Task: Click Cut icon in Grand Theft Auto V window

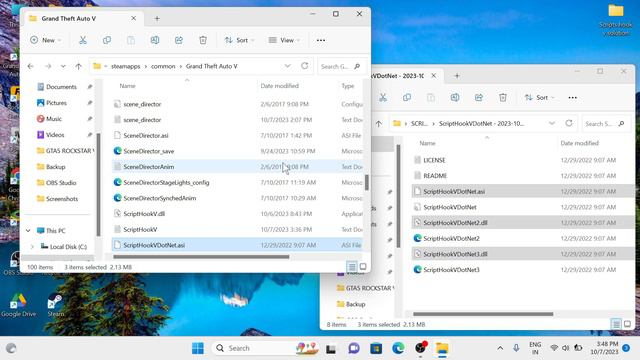Action: tap(83, 40)
